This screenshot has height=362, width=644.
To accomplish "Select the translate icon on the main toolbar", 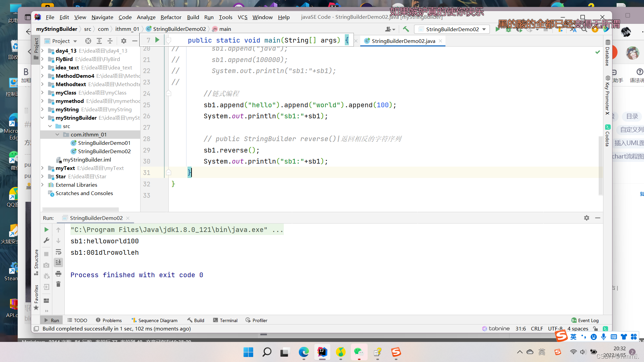I will pyautogui.click(x=574, y=30).
